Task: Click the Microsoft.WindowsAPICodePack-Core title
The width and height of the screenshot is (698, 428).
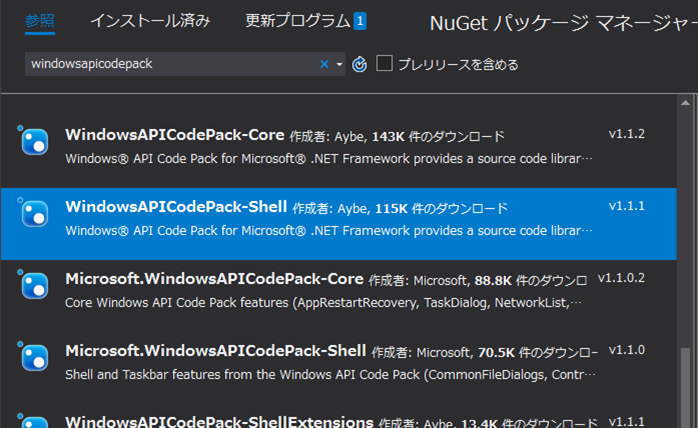Action: tap(215, 279)
